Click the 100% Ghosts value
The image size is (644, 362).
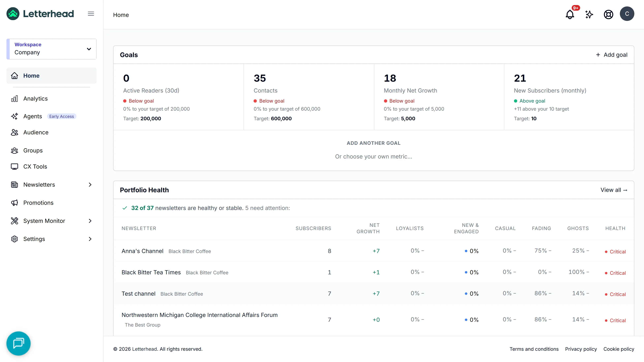[577, 272]
